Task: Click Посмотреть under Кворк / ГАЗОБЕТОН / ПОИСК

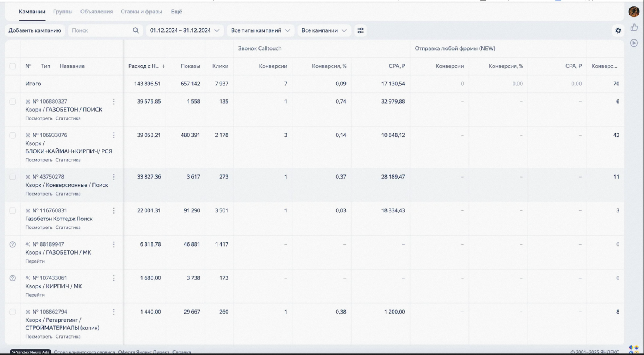Action: coord(39,118)
